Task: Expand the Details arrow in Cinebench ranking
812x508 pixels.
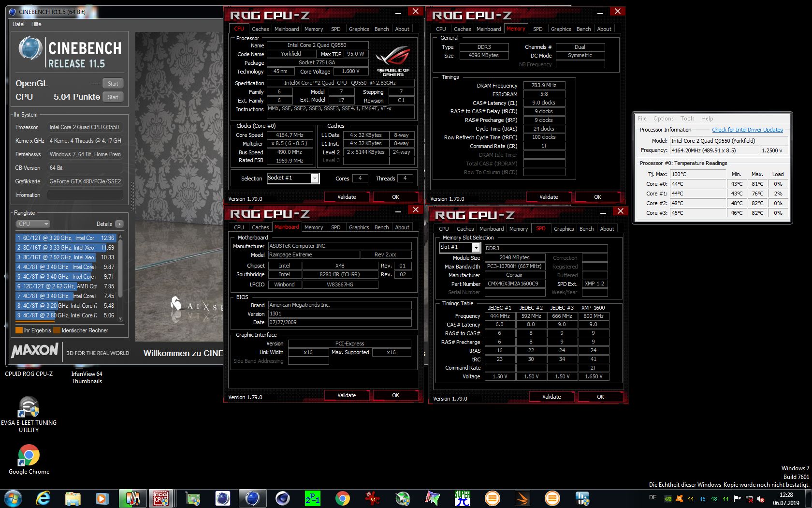Action: point(119,224)
